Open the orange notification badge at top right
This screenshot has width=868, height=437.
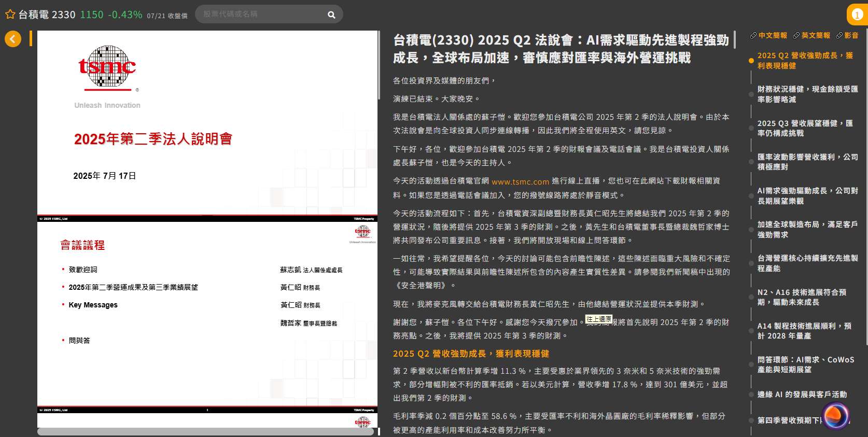(857, 15)
